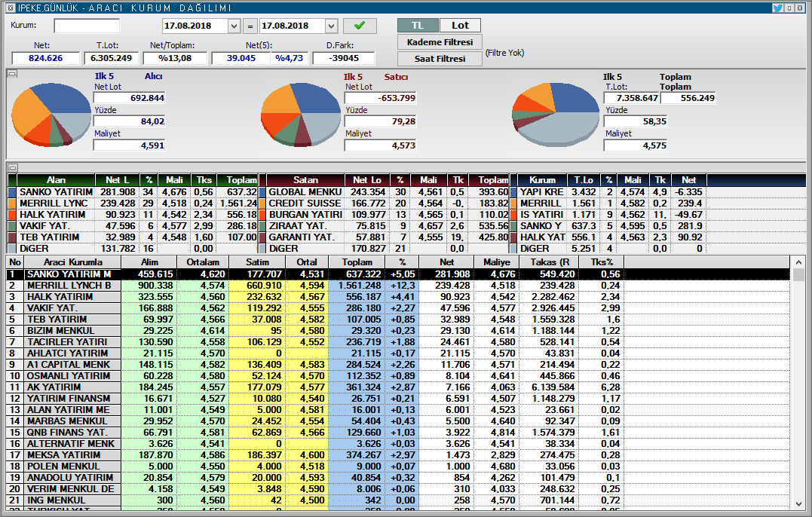This screenshot has width=812, height=517.
Task: Click the Ilk 5 Alıcı pie chart
Action: (51, 115)
